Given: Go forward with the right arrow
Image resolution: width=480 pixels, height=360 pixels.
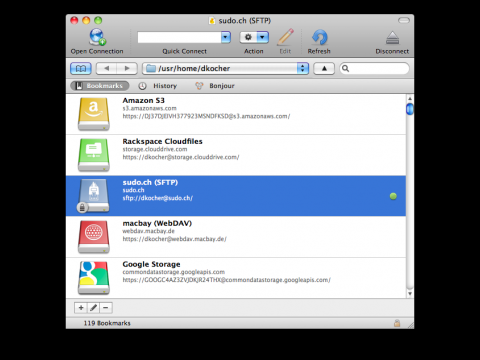Looking at the screenshot, I should 127,68.
